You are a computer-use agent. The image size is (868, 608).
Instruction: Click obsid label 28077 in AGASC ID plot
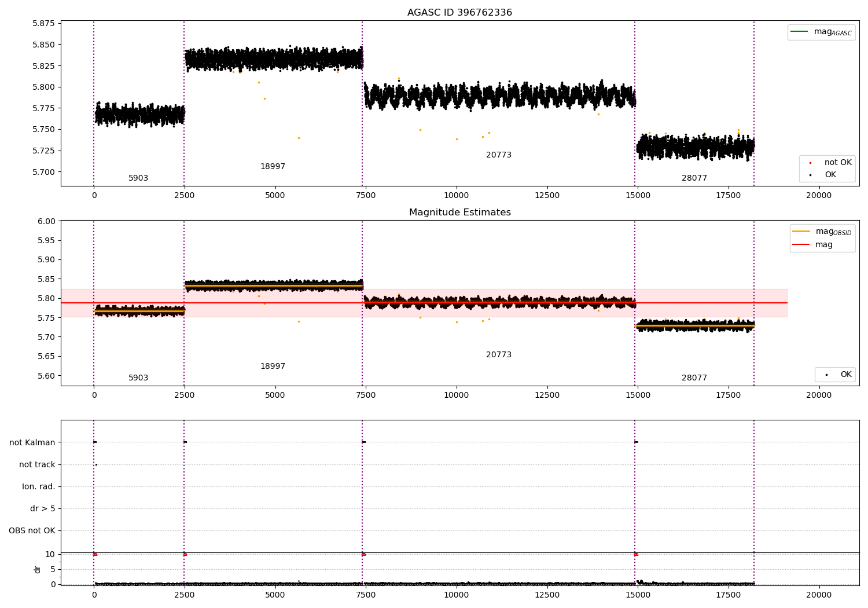point(694,178)
